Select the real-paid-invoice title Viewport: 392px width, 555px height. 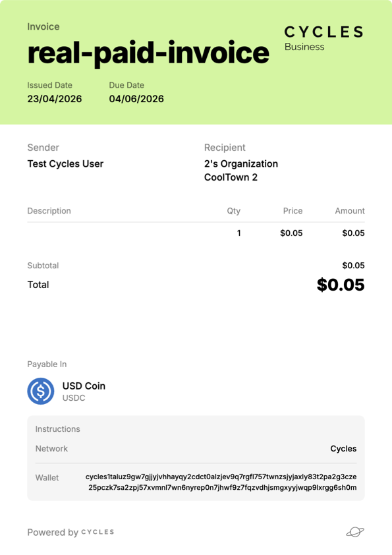pos(148,53)
